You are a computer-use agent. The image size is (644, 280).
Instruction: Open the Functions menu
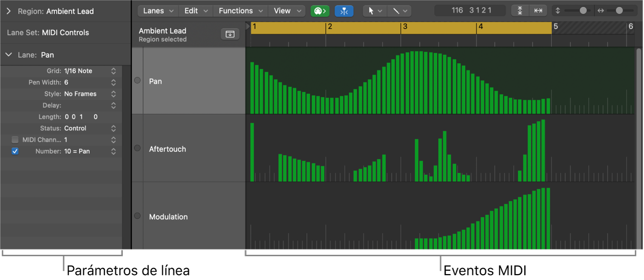point(240,11)
